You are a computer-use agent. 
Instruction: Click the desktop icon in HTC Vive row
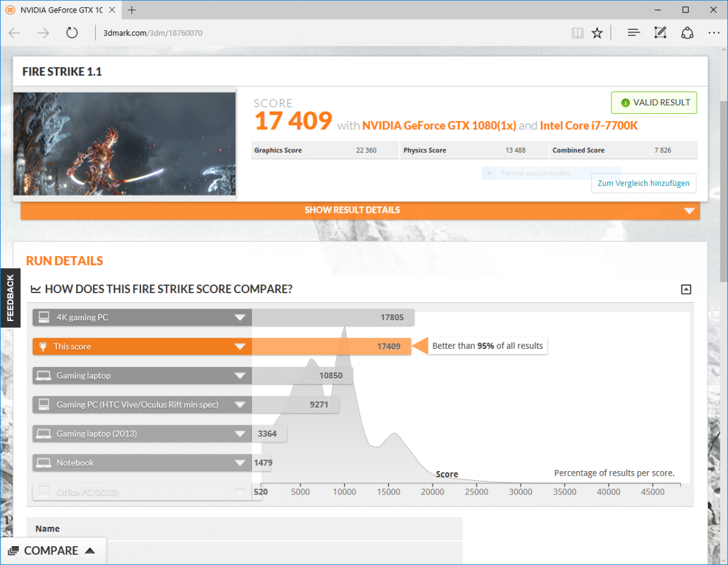(44, 405)
